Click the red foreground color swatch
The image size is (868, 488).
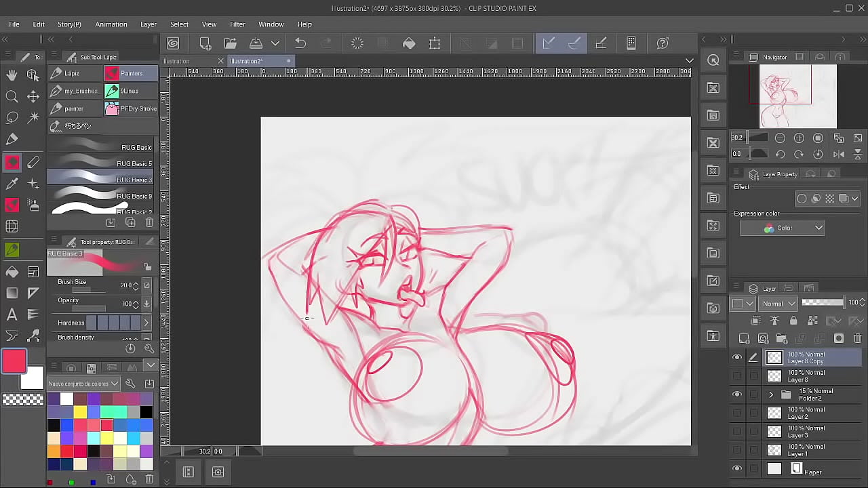14,361
